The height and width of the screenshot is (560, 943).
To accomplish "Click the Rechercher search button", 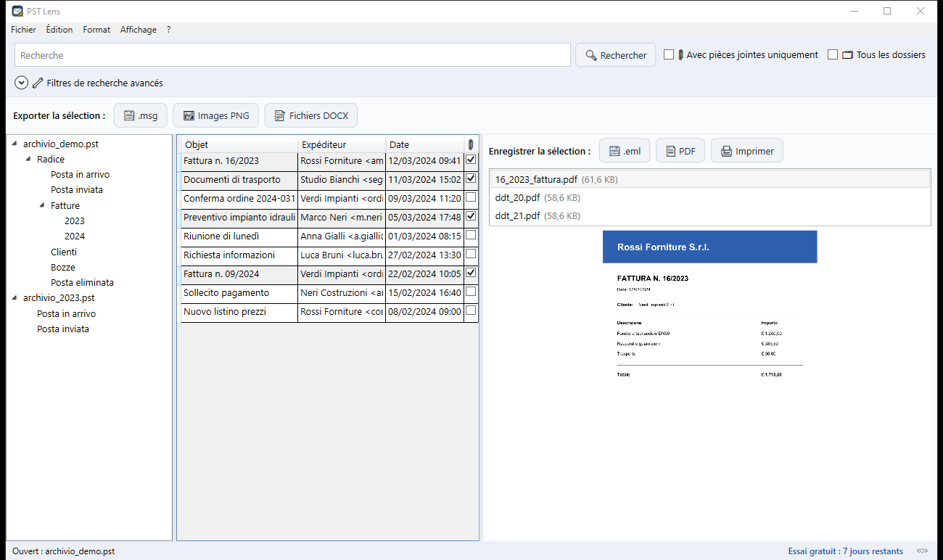I will (x=616, y=55).
